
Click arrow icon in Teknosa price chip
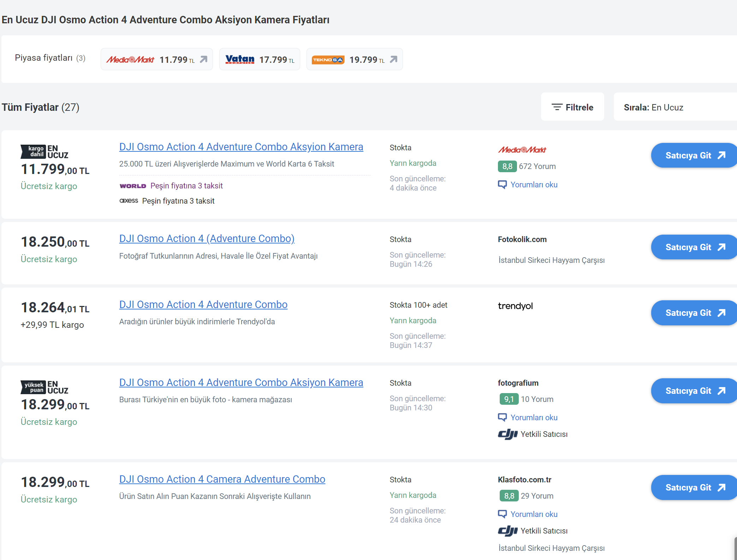[x=394, y=59]
